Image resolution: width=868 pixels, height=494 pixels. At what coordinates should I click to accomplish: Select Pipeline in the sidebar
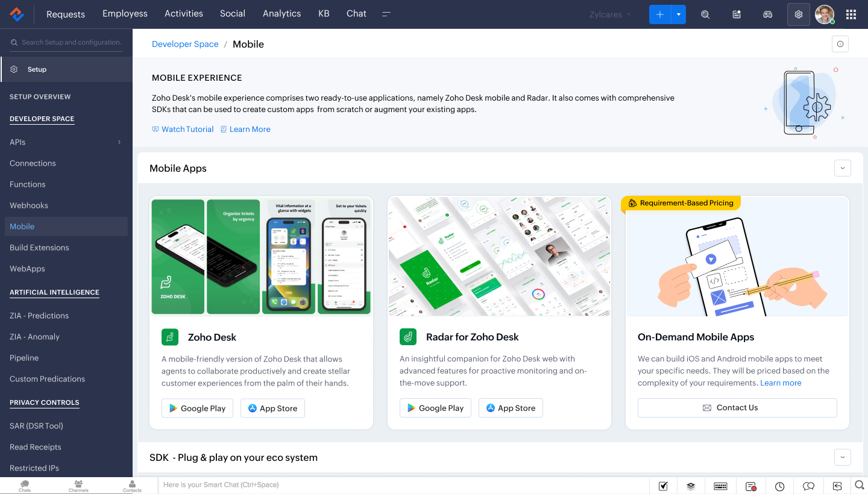(x=24, y=358)
